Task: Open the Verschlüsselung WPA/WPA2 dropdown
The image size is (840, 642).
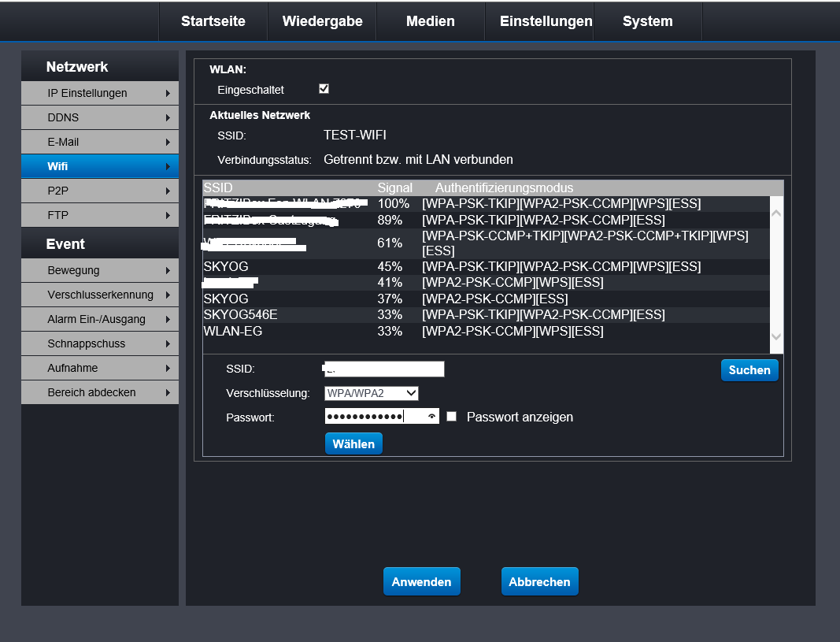Action: [x=371, y=393]
